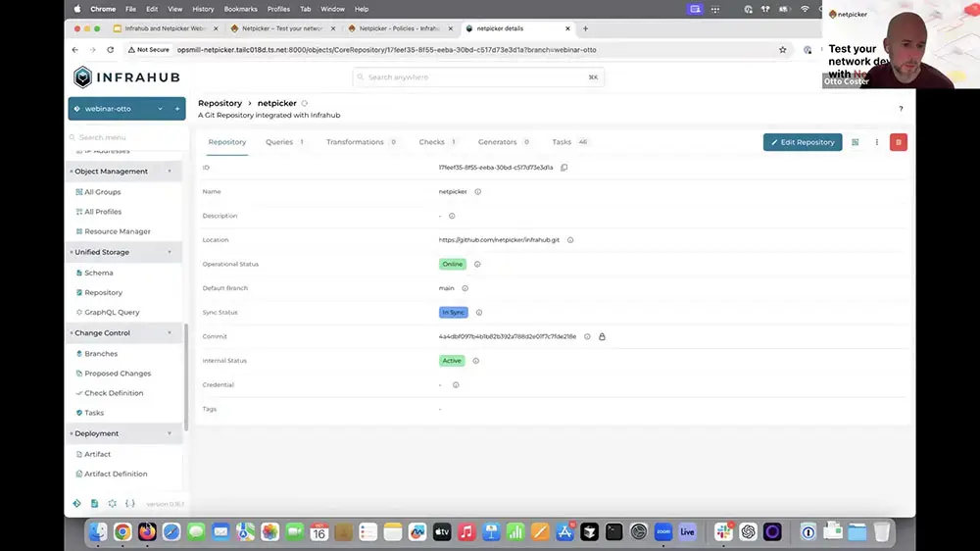Switch to the Transformations tab
This screenshot has height=551, width=980.
(x=362, y=142)
